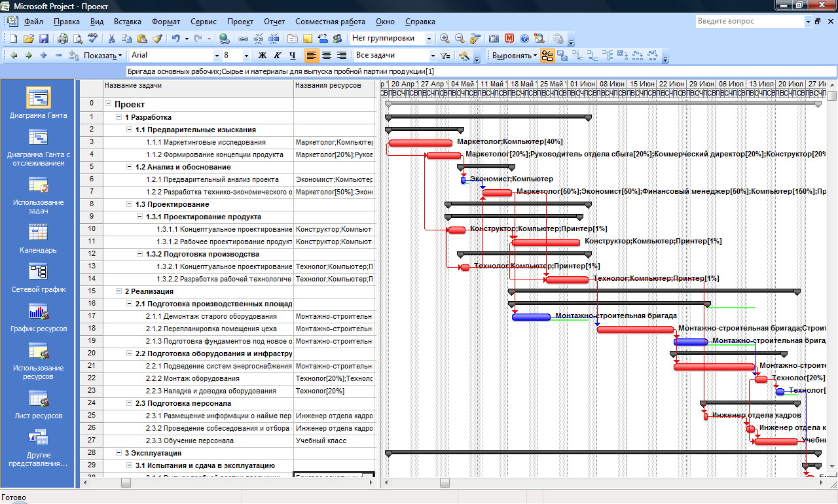Insert a hyperlink with the globe icon
Viewport: 838px width, 504px height.
tap(224, 39)
